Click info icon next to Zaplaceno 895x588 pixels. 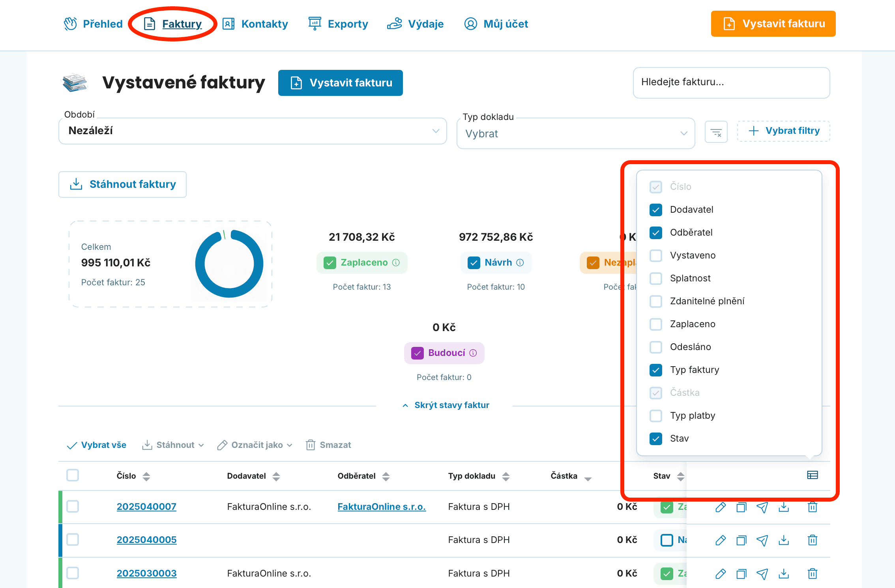(x=396, y=262)
